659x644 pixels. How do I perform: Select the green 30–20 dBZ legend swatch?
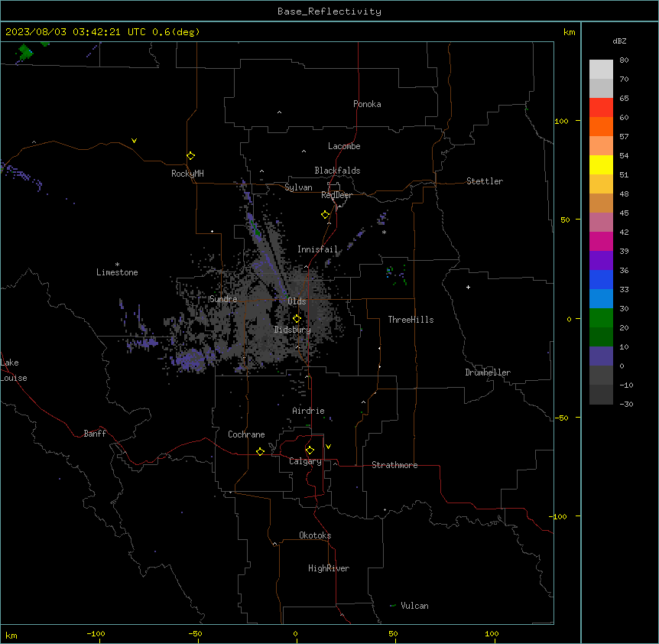(x=601, y=318)
